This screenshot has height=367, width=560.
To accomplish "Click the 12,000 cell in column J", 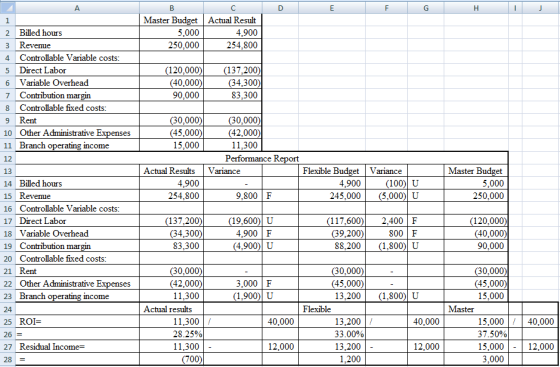I will coord(540,347).
